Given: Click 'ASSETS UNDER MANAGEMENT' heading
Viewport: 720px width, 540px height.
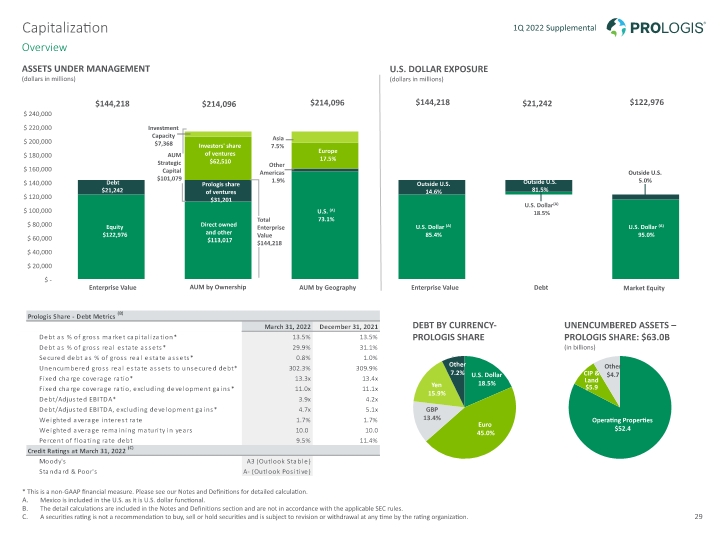Looking at the screenshot, I should 86,69.
